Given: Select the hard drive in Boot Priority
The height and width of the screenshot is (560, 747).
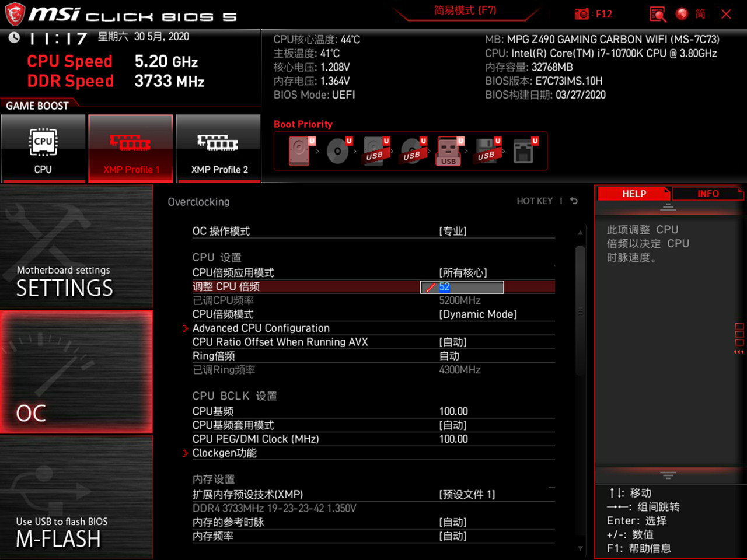Looking at the screenshot, I should [x=298, y=150].
